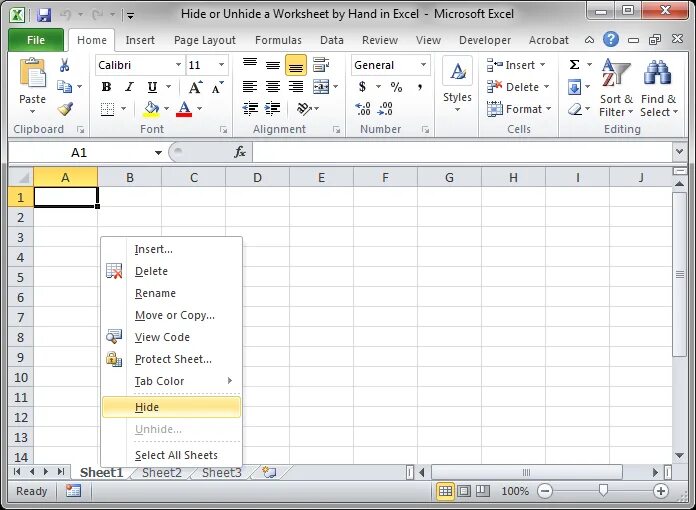Select the Format Painter brush
The height and width of the screenshot is (510, 696).
65,109
